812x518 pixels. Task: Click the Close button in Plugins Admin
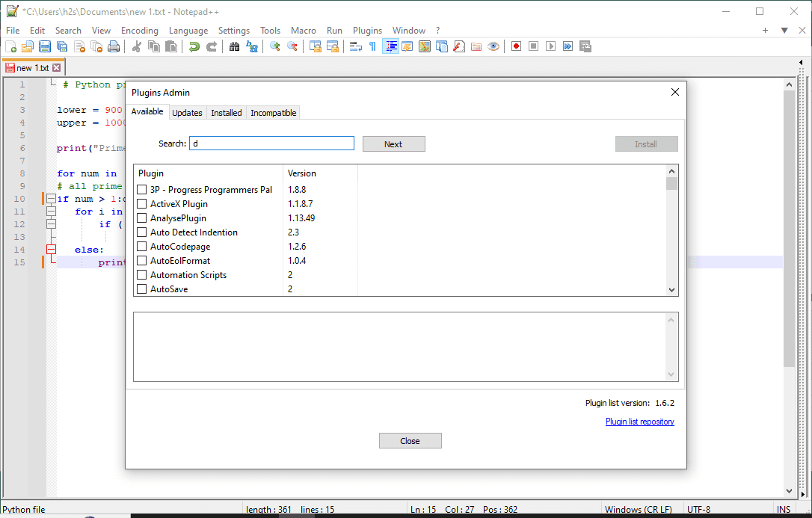coord(410,441)
